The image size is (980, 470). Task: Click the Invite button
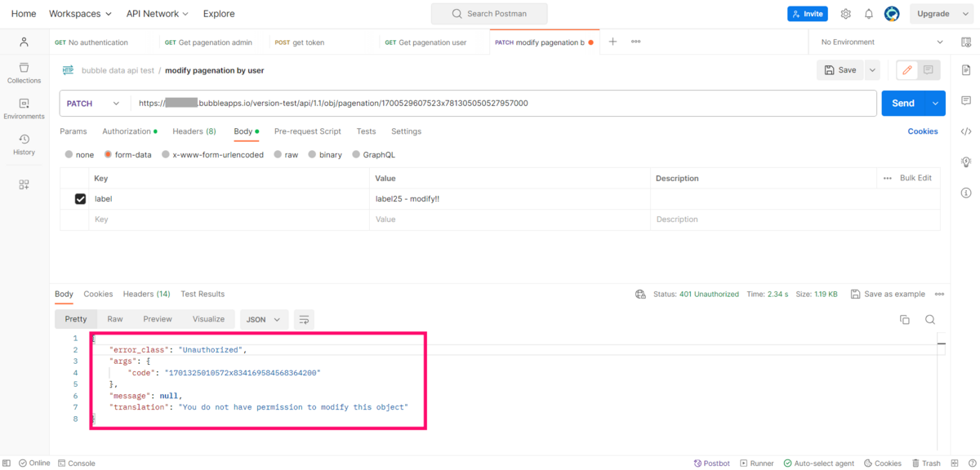[x=808, y=14]
